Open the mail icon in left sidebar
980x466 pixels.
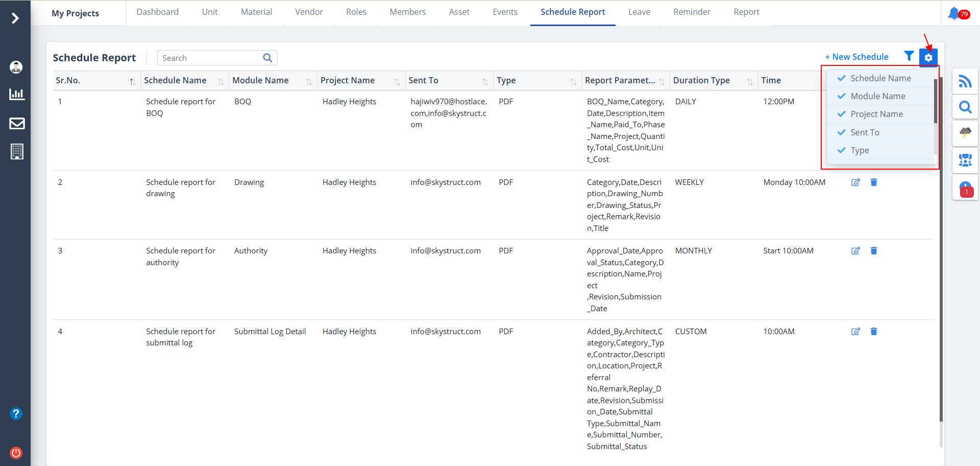click(17, 123)
